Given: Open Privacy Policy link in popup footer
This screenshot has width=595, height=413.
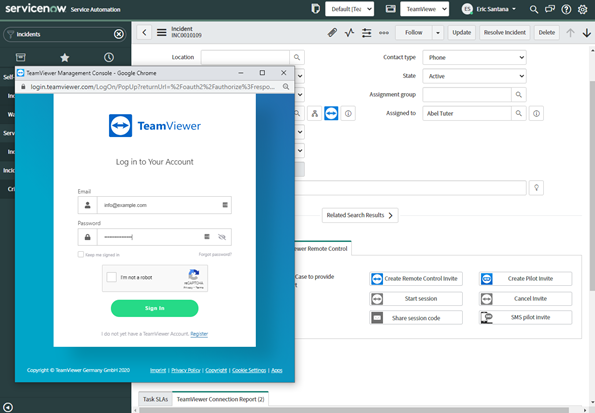Looking at the screenshot, I should click(186, 370).
